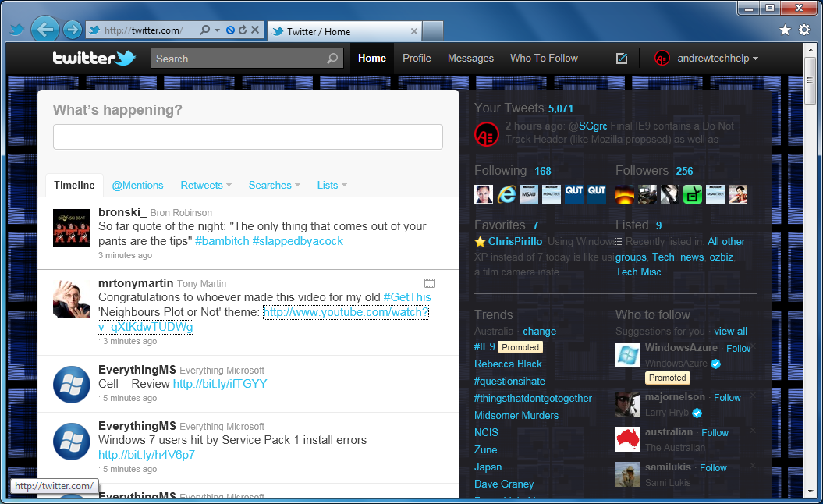Open a new blank tab
This screenshot has width=823, height=504.
pyautogui.click(x=432, y=31)
